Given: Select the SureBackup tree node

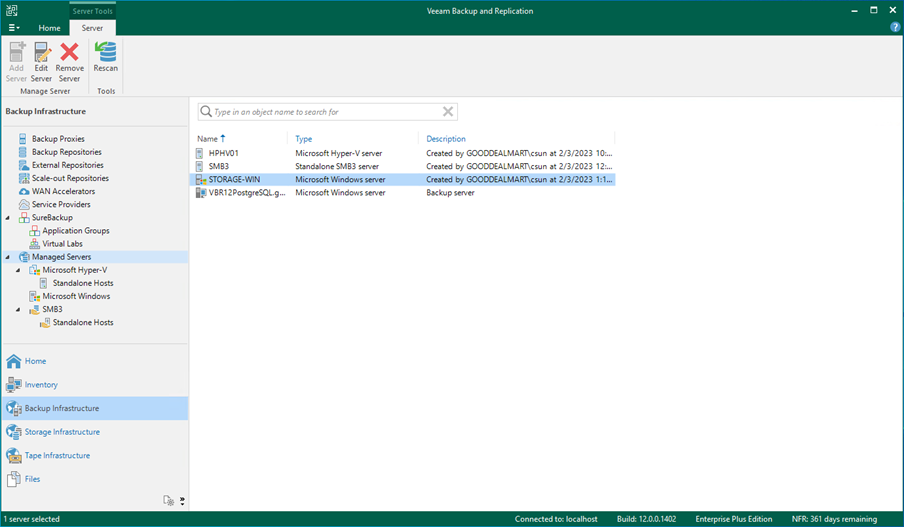Looking at the screenshot, I should pyautogui.click(x=52, y=218).
